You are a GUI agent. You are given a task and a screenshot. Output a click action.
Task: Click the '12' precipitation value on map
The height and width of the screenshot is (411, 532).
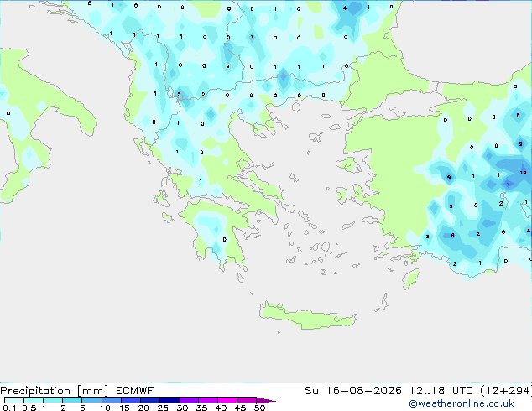(x=523, y=173)
